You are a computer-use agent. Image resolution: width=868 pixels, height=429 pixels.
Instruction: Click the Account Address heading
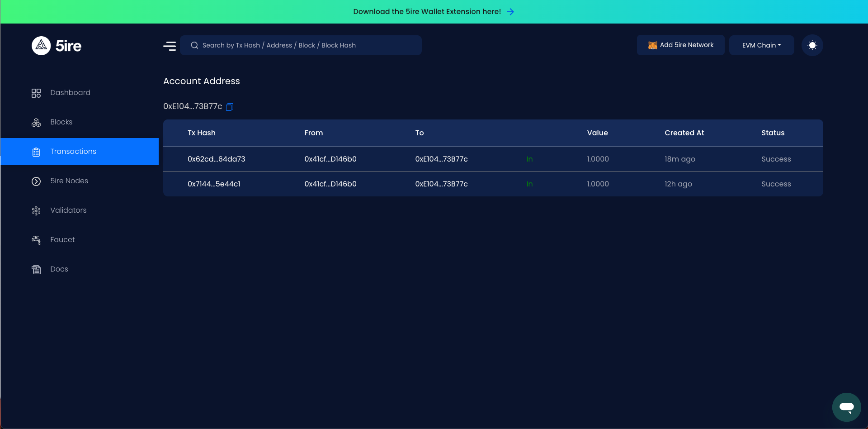(x=202, y=81)
